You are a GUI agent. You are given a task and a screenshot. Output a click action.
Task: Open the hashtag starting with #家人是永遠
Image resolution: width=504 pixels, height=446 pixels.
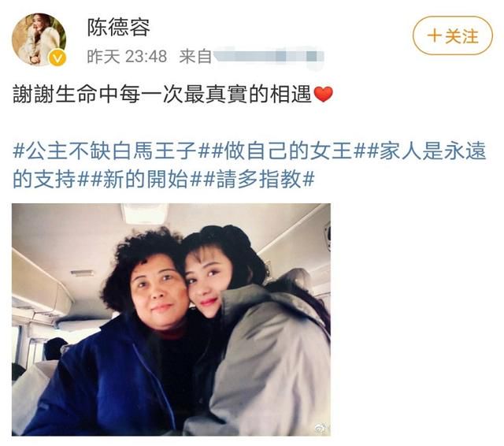point(427,151)
